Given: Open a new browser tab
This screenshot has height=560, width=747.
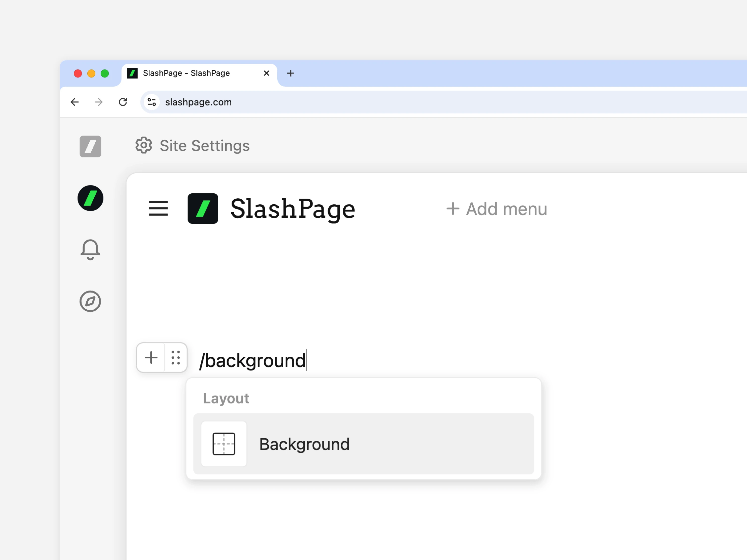Looking at the screenshot, I should click(291, 73).
